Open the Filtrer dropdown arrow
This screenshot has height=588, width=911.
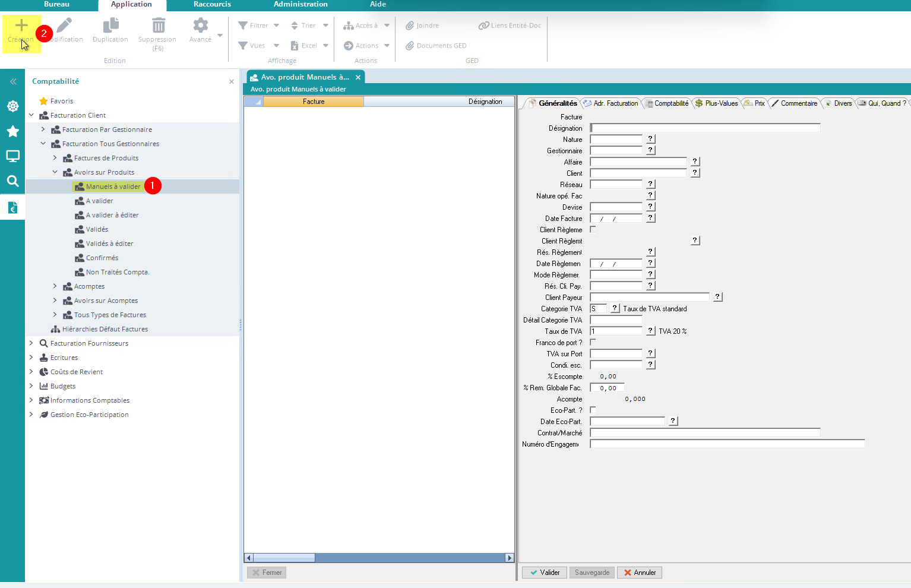tap(276, 26)
